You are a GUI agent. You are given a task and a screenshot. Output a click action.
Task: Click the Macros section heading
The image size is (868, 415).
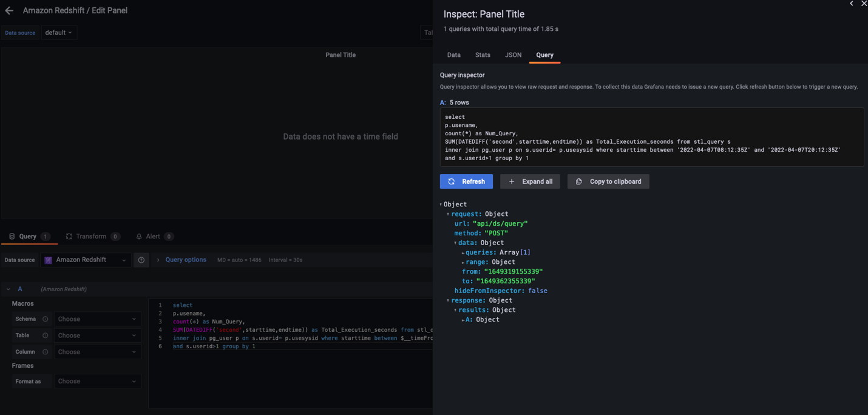(x=23, y=303)
